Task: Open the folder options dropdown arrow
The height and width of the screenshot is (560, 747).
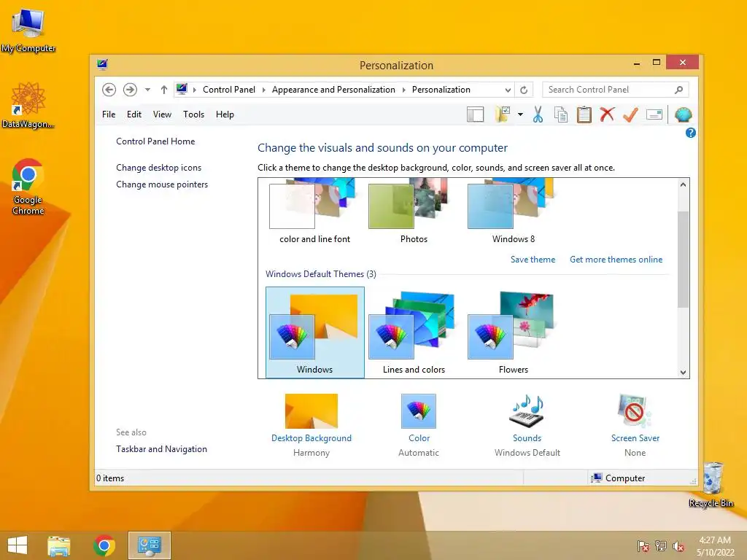Action: [520, 114]
